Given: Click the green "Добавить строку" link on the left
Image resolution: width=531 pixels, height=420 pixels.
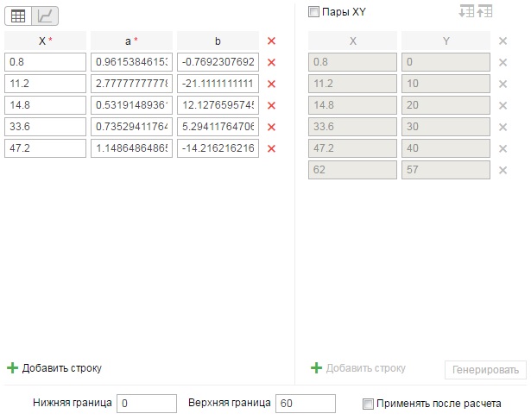Looking at the screenshot, I should coord(54,368).
